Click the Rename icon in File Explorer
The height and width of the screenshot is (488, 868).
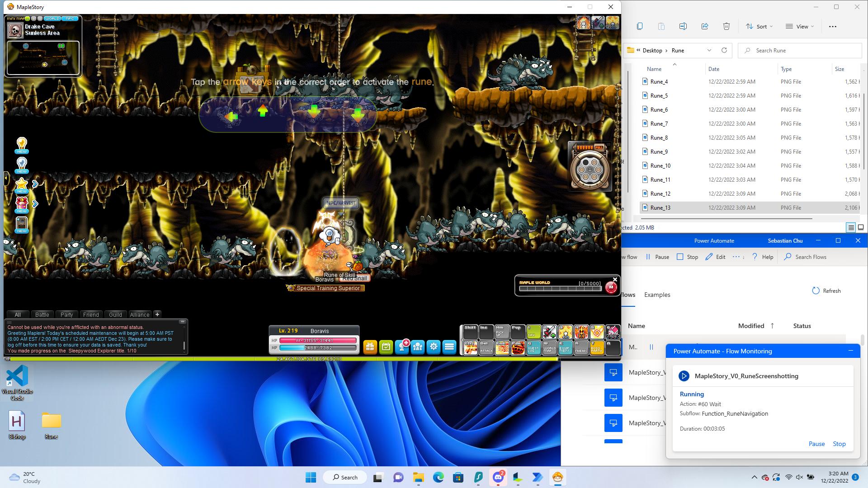point(683,26)
